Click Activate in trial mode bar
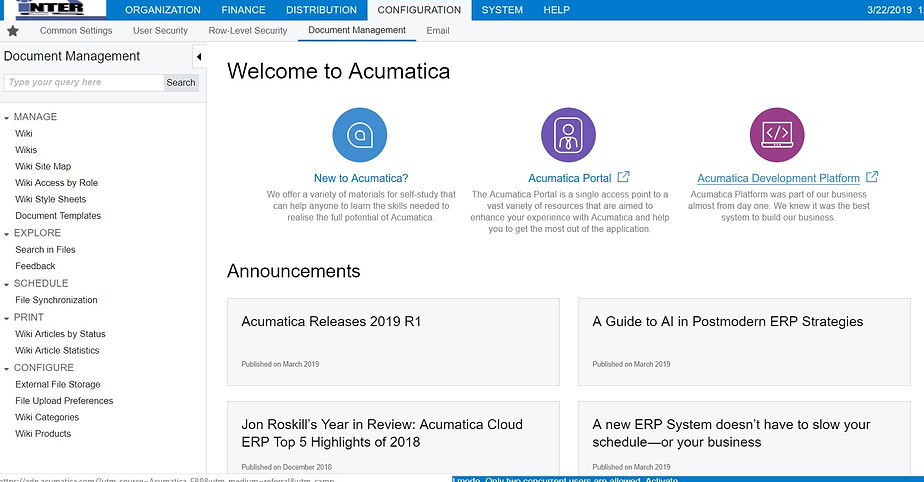Viewport: 924px width, 482px height. point(661,479)
